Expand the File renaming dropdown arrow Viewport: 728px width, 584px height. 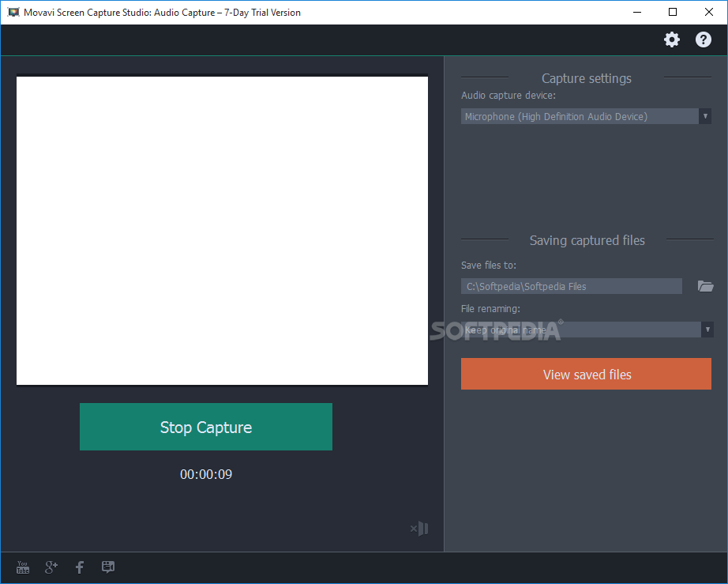click(x=707, y=330)
